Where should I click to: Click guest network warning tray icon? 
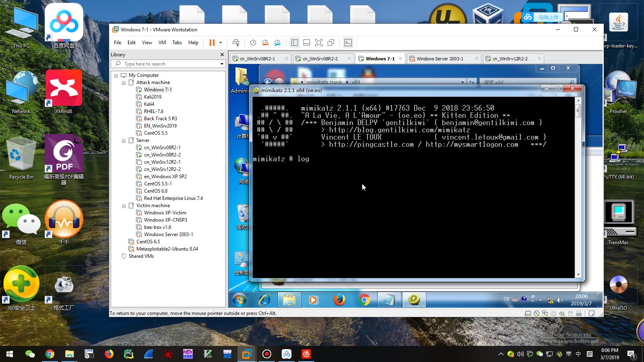pyautogui.click(x=550, y=300)
